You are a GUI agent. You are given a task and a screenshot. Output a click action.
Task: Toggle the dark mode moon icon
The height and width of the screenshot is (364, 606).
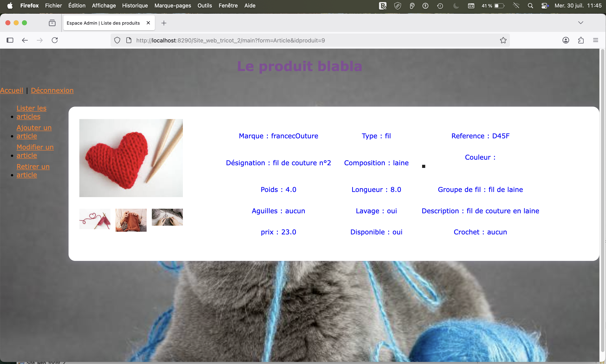tap(456, 5)
